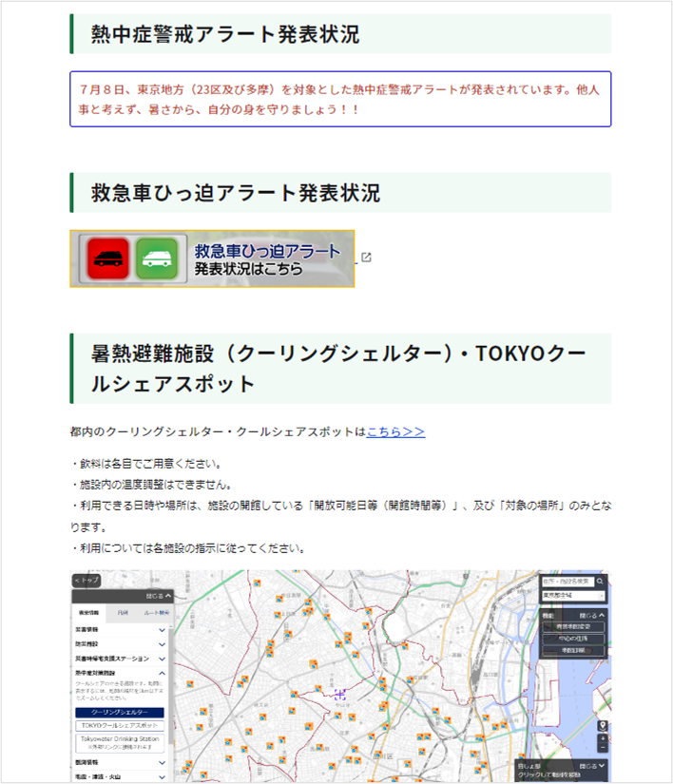Click the 暑熱避難施設 section heading
The image size is (673, 784).
[x=338, y=369]
